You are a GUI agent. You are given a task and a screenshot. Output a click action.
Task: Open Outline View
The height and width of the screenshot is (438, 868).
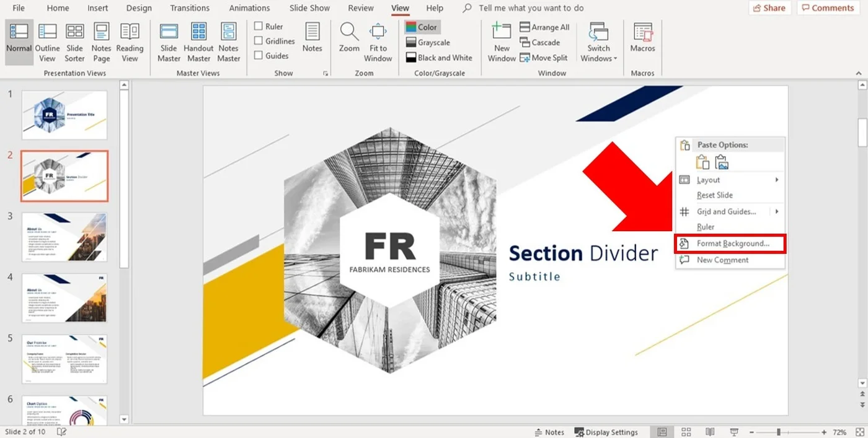48,42
